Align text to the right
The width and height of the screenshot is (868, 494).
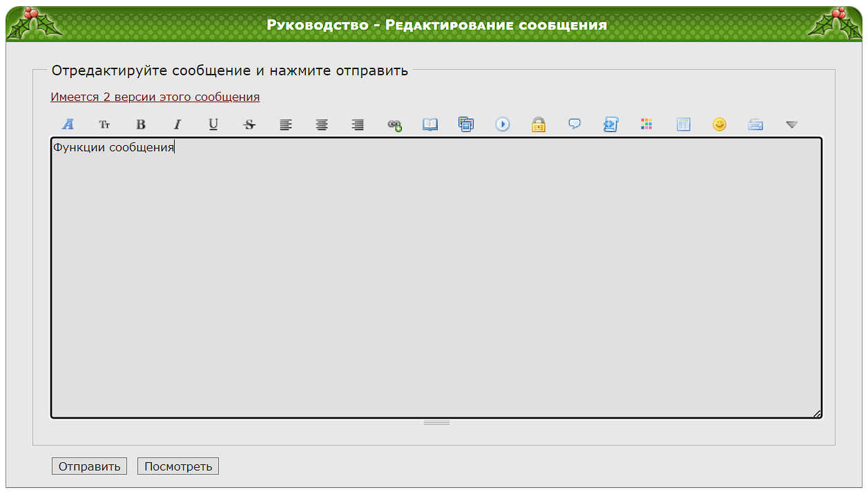pyautogui.click(x=358, y=124)
